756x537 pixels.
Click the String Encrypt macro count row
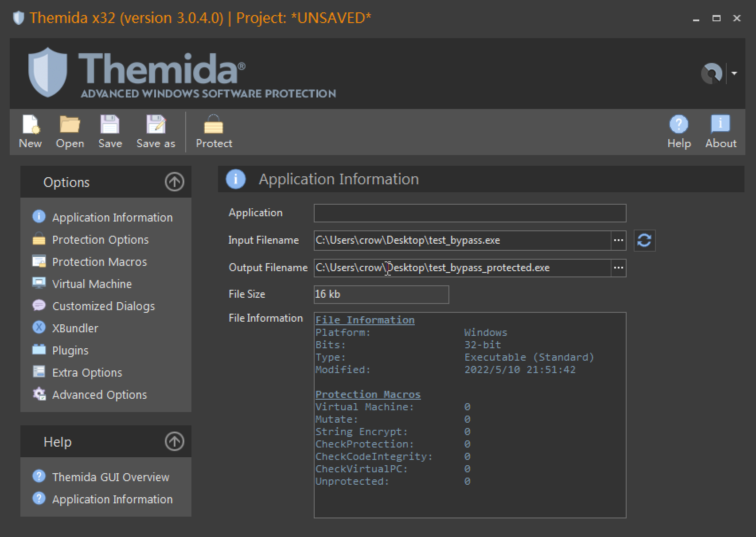(x=393, y=432)
